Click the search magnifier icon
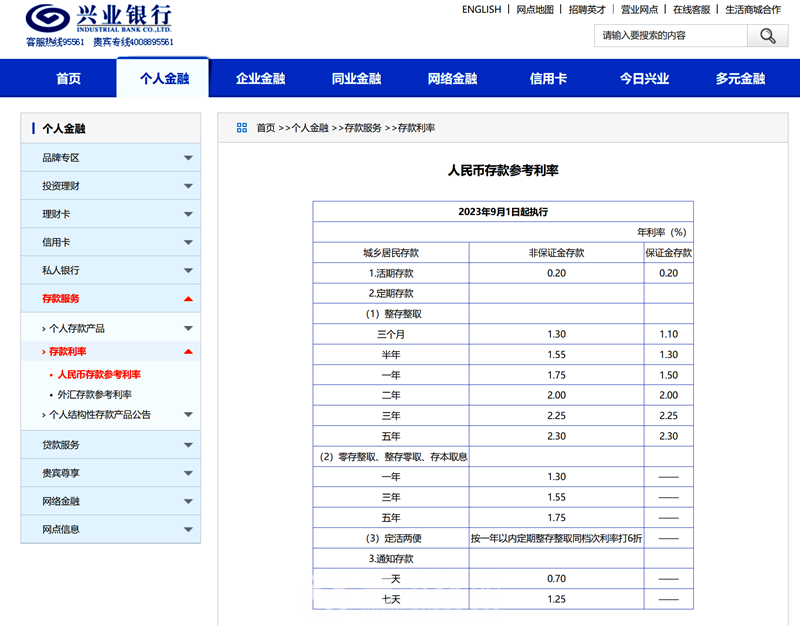Image resolution: width=800 pixels, height=626 pixels. pyautogui.click(x=767, y=36)
